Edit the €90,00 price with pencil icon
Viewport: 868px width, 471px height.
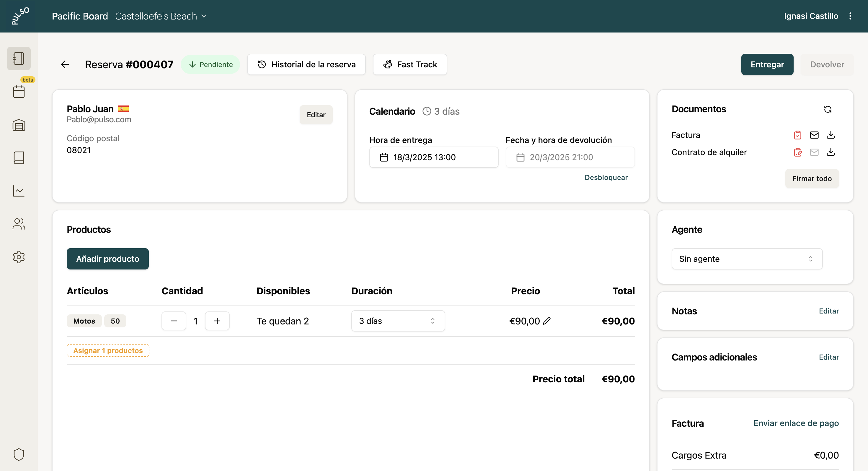pyautogui.click(x=547, y=321)
